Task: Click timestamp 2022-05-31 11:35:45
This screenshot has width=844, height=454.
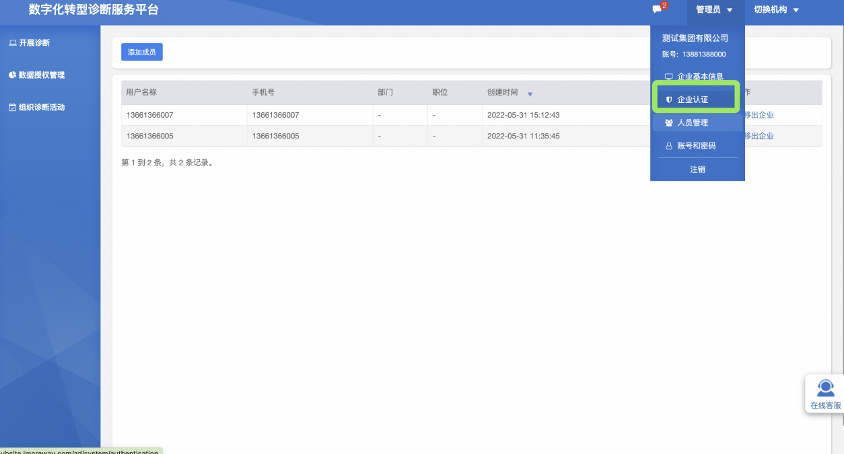Action: pyautogui.click(x=523, y=136)
